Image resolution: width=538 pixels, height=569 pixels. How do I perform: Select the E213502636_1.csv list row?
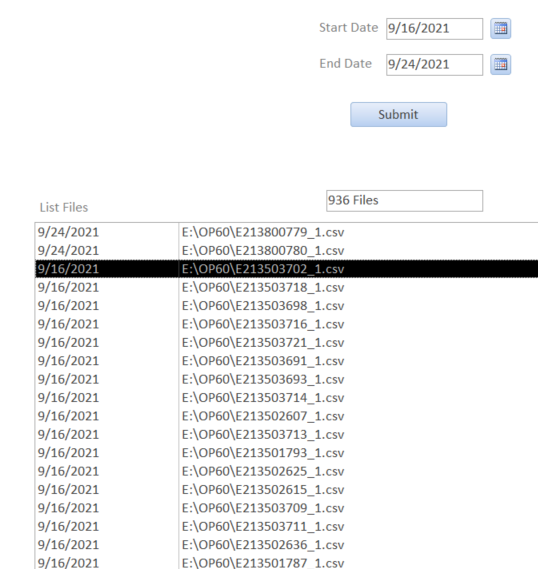(287, 545)
